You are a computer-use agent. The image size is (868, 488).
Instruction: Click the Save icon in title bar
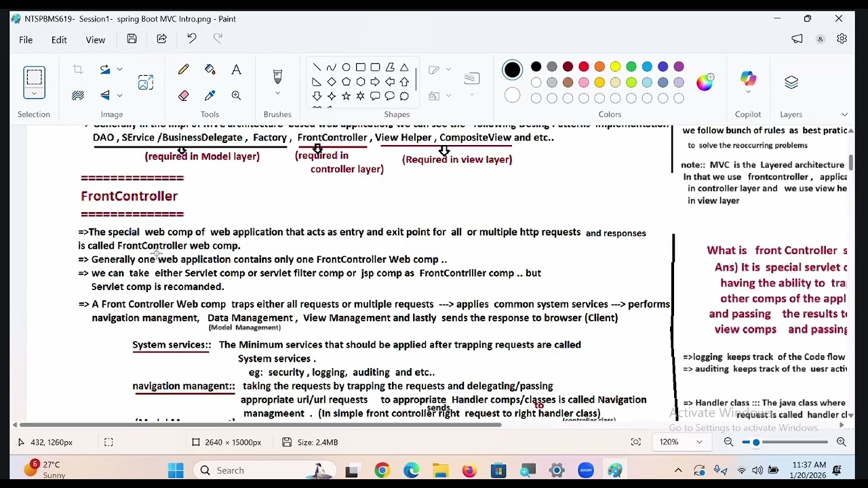tap(132, 39)
